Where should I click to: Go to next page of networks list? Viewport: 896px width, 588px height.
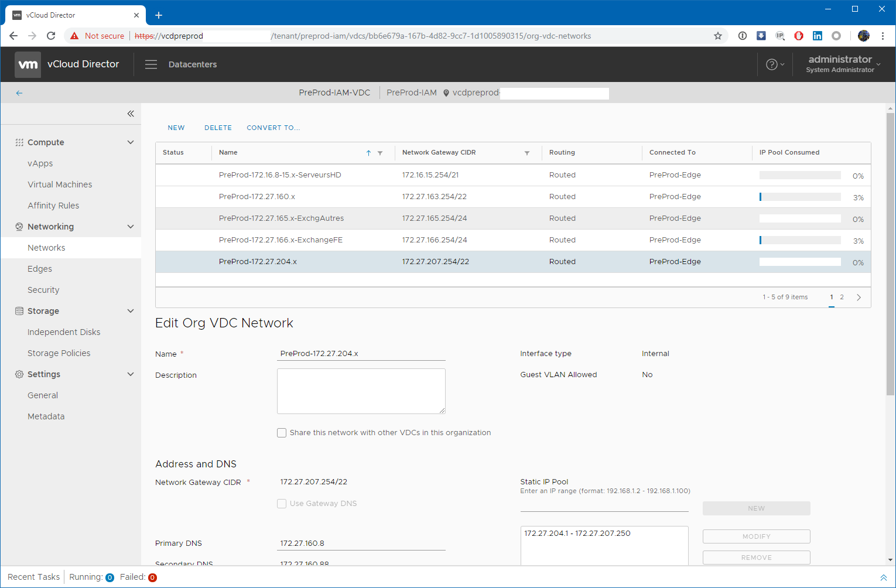(859, 298)
